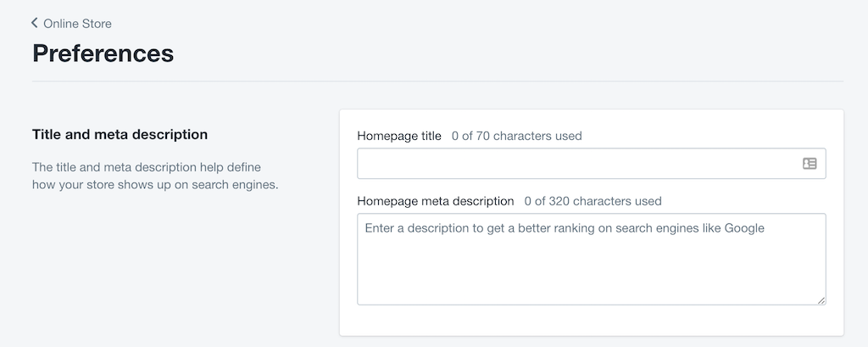Viewport: 868px width, 347px height.
Task: Click the Title and meta description heading
Action: (x=120, y=134)
